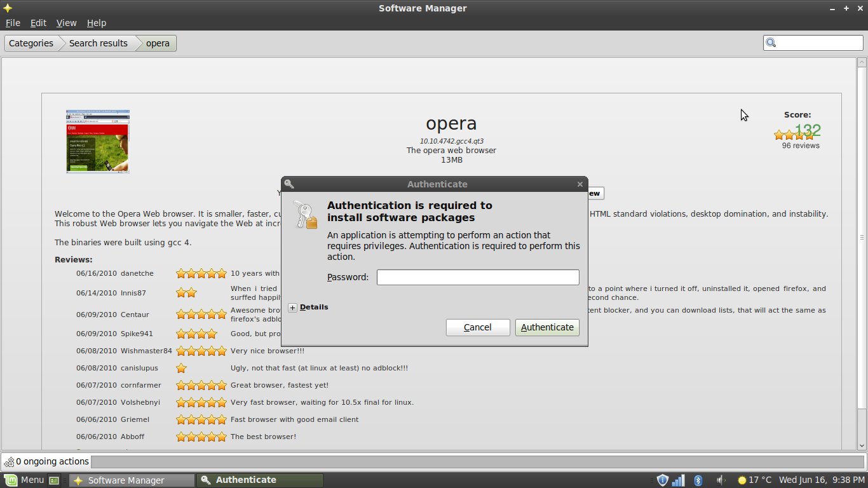Open the Opera screenshot thumbnail

pyautogui.click(x=97, y=141)
